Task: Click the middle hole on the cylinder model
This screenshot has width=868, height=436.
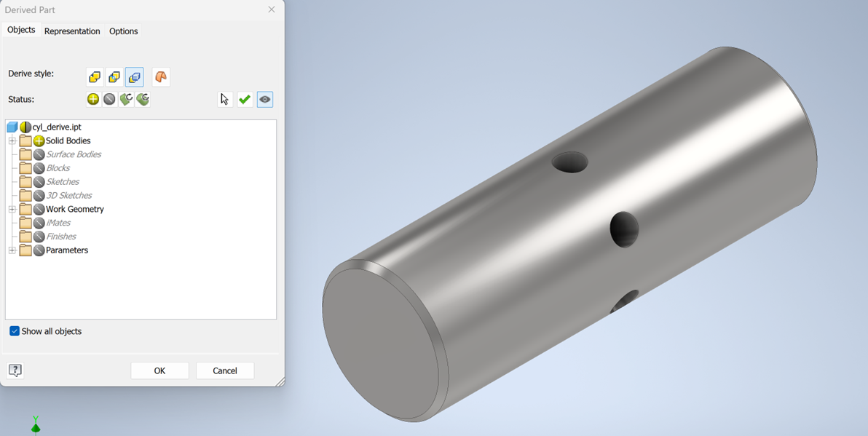Action: [625, 229]
